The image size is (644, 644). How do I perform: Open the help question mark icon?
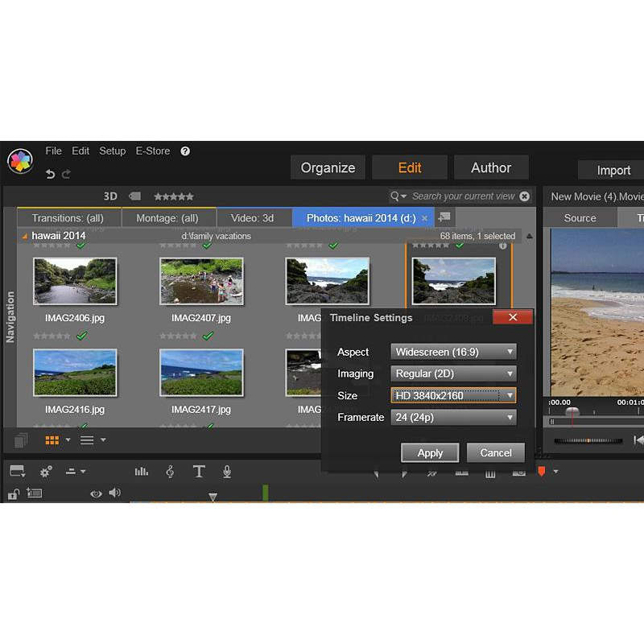[185, 151]
